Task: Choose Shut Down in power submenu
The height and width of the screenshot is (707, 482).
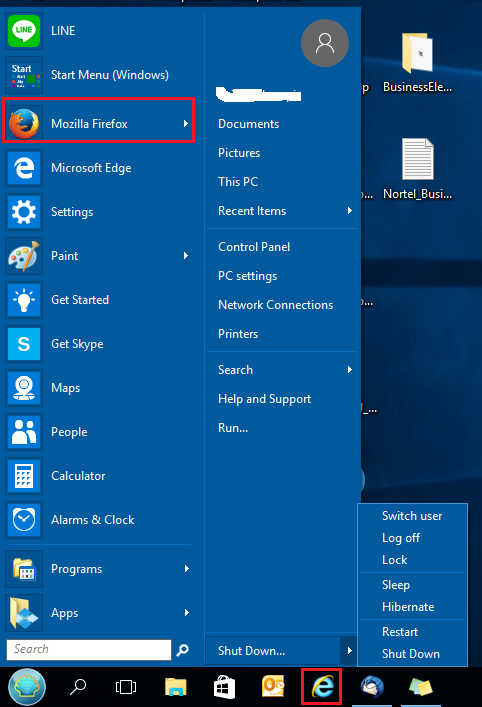Action: point(413,654)
